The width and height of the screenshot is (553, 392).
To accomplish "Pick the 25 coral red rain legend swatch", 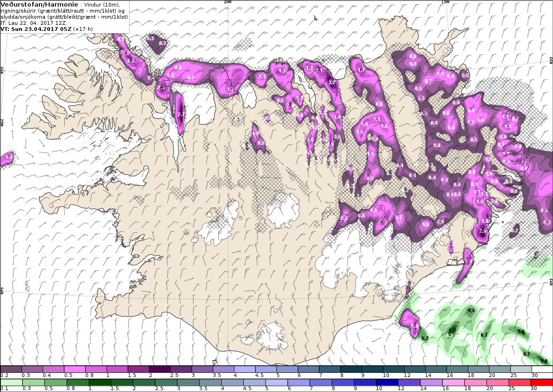I will point(520,383).
